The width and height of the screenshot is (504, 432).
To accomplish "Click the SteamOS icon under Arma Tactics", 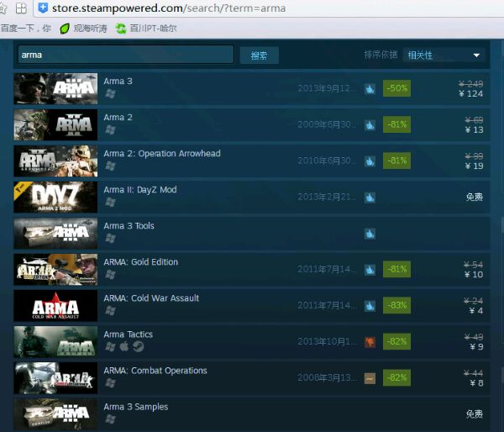I will pyautogui.click(x=139, y=346).
